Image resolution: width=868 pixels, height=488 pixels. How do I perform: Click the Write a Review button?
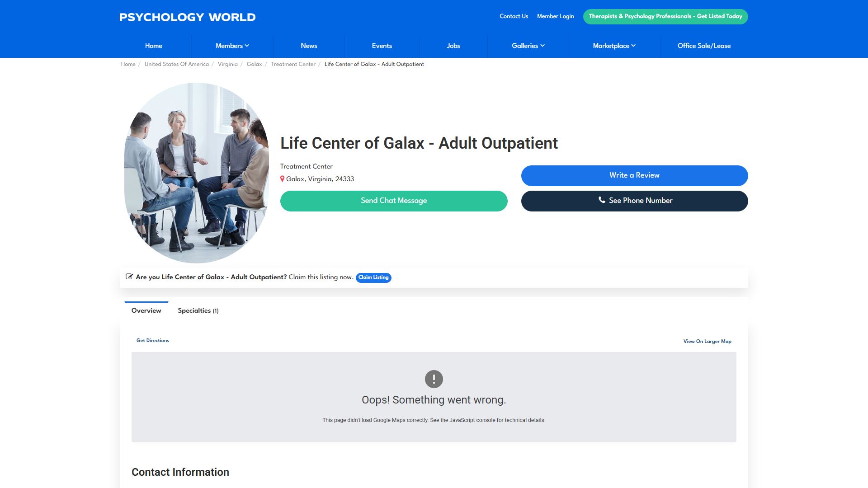pyautogui.click(x=634, y=175)
